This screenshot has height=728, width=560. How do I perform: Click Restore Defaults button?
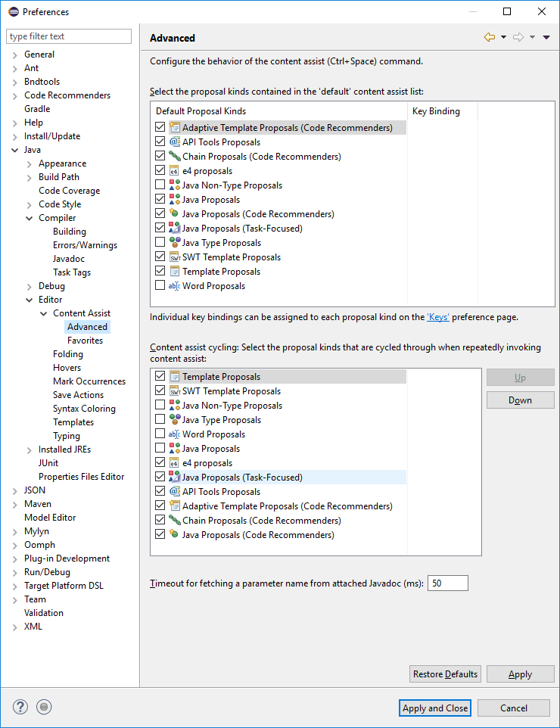point(445,674)
